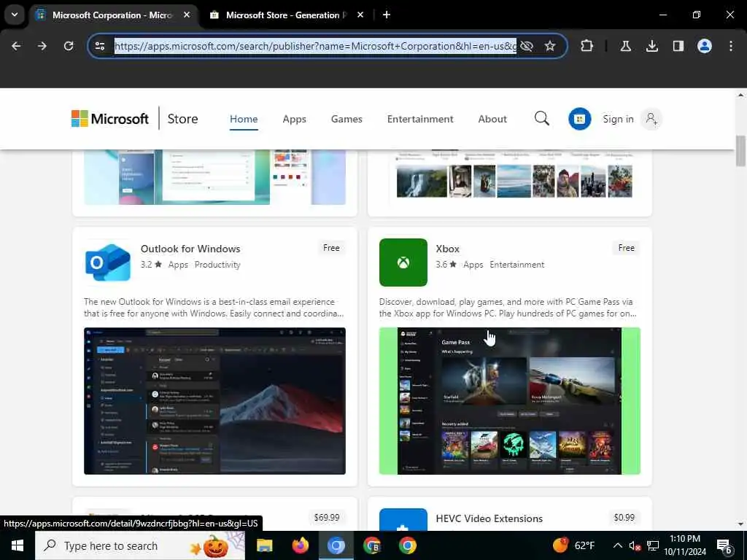747x560 pixels.
Task: Show hidden system tray icons
Action: click(x=617, y=545)
